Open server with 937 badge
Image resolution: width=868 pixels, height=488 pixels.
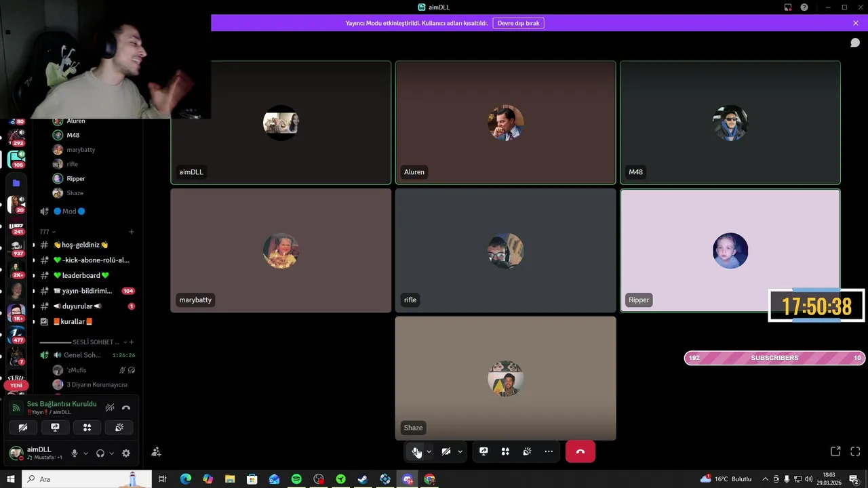click(x=16, y=247)
